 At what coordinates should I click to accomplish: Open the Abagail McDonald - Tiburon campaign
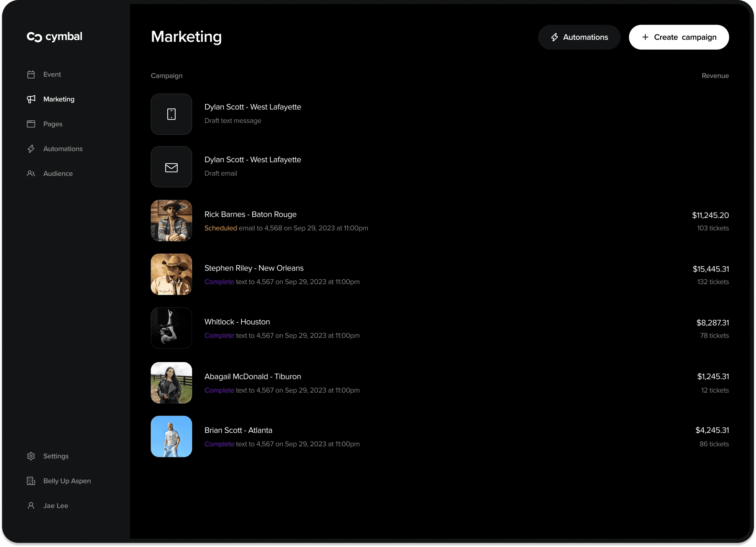(x=252, y=376)
